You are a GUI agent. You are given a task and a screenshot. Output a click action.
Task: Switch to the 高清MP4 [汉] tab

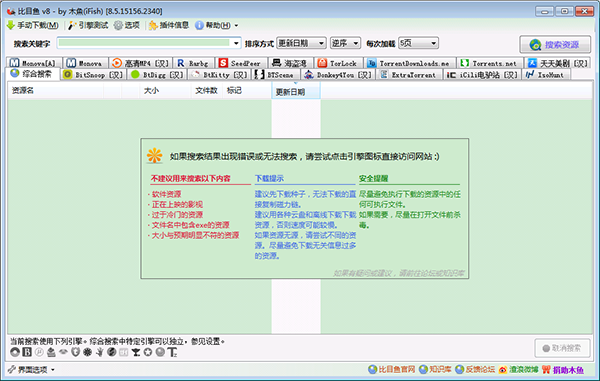[x=140, y=63]
